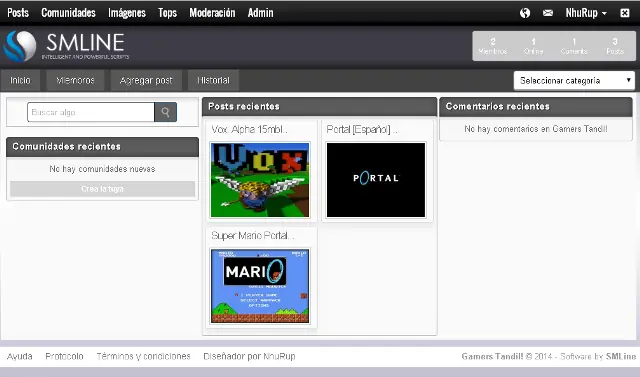
Task: Switch to the Inicio tab
Action: (x=20, y=80)
